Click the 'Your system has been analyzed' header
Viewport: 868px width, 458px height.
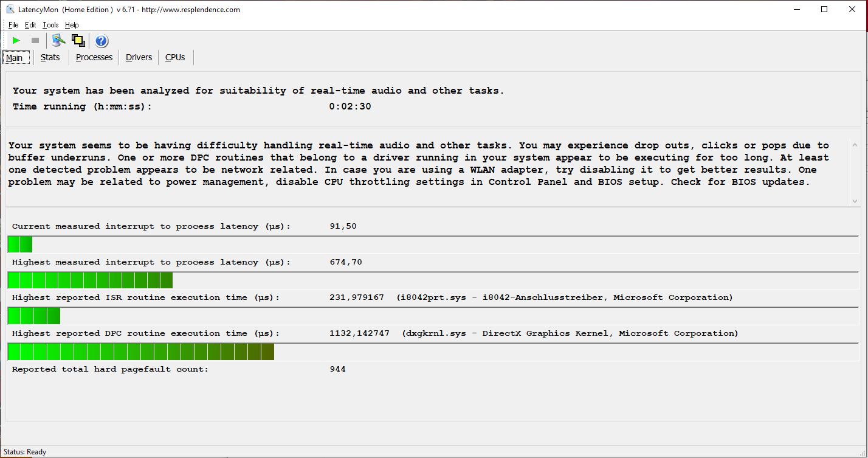pos(258,91)
